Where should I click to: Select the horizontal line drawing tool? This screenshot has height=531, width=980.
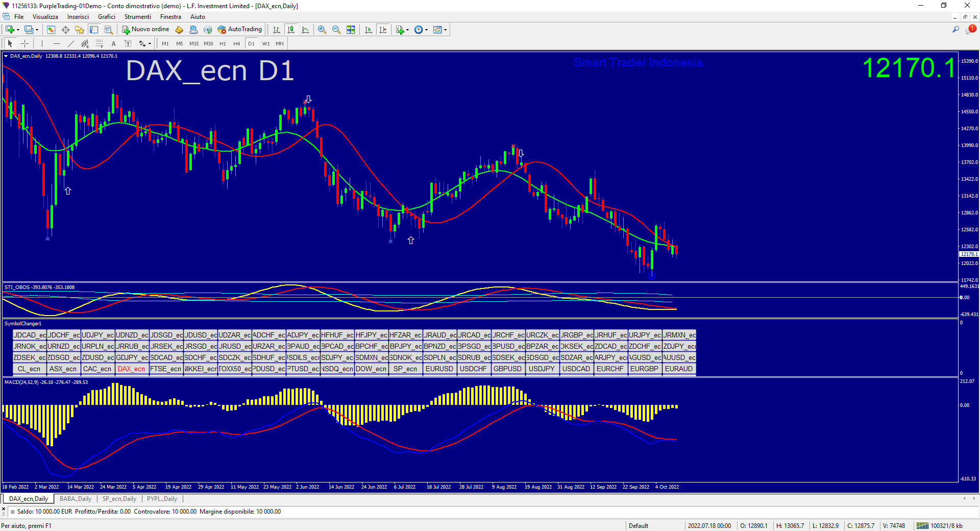56,43
